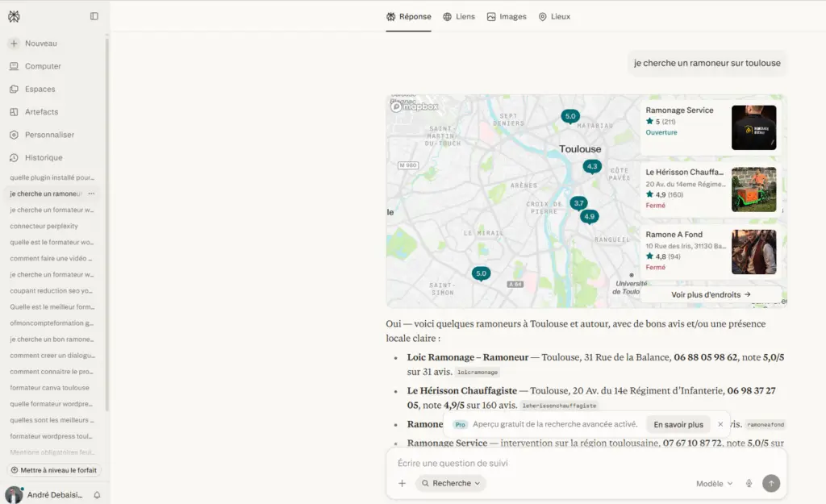Open the ramoneafond source chip

click(x=766, y=424)
